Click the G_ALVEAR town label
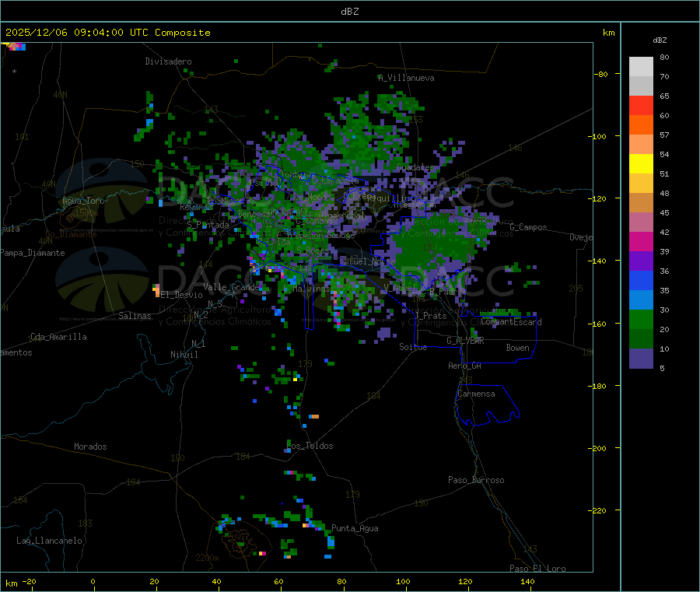Image resolution: width=700 pixels, height=592 pixels. [x=465, y=341]
